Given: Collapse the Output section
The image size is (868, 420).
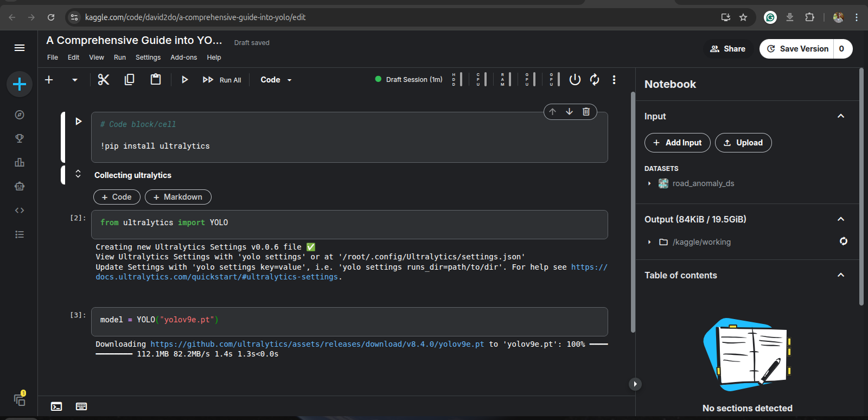Looking at the screenshot, I should click(841, 219).
